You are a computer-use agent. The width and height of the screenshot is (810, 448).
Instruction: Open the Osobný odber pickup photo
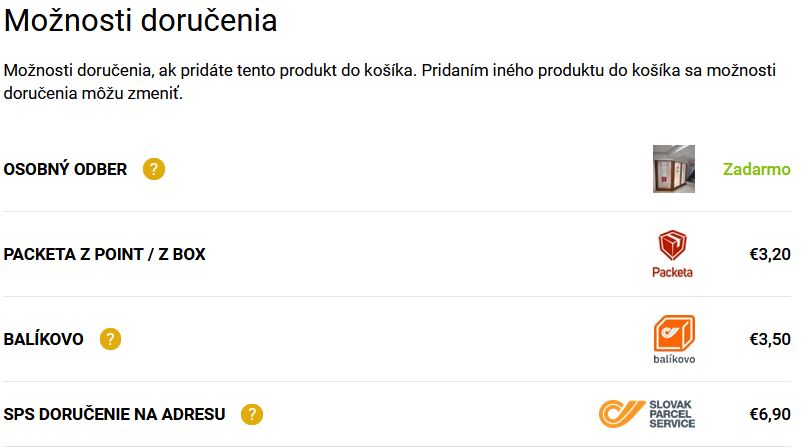pos(674,169)
